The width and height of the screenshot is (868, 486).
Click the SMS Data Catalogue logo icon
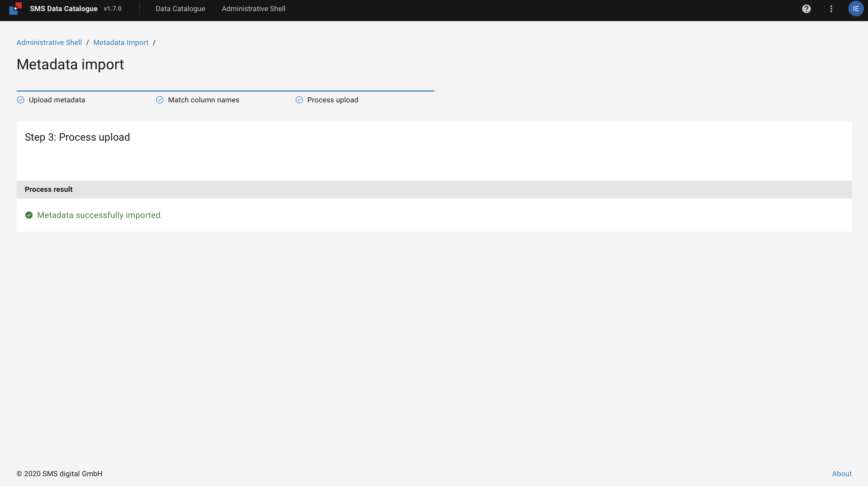click(x=16, y=9)
